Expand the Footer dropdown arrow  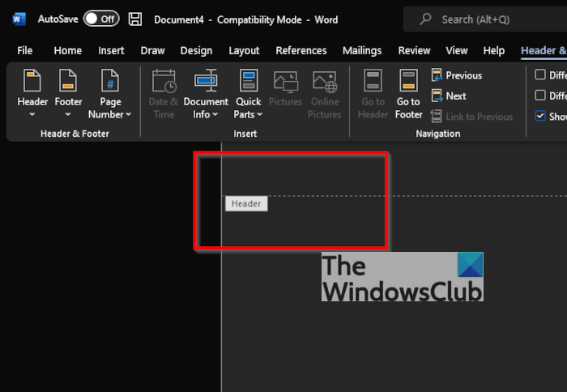[x=68, y=114]
